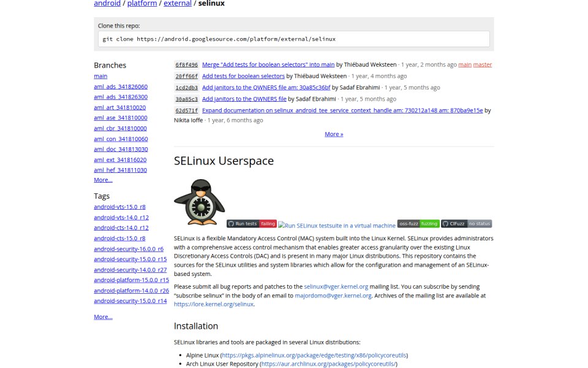This screenshot has height=368, width=588.
Task: Open branch aml_cbr_341810000
Action: 121,128
